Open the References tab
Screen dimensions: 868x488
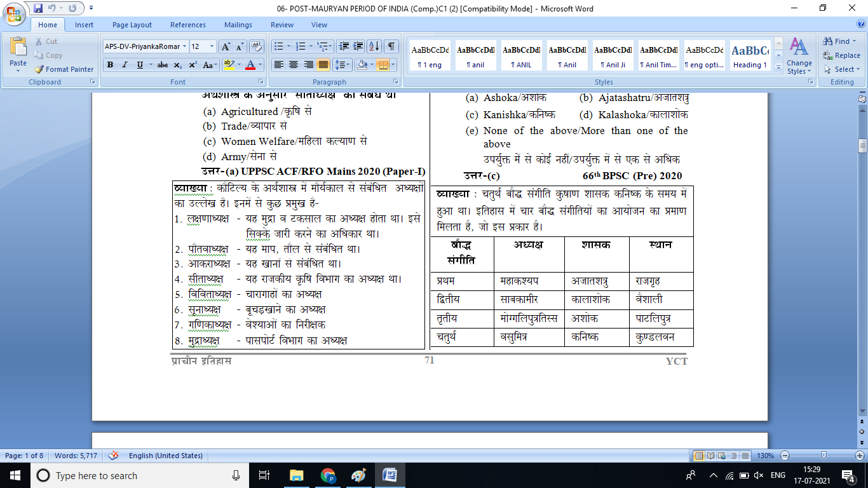[188, 25]
